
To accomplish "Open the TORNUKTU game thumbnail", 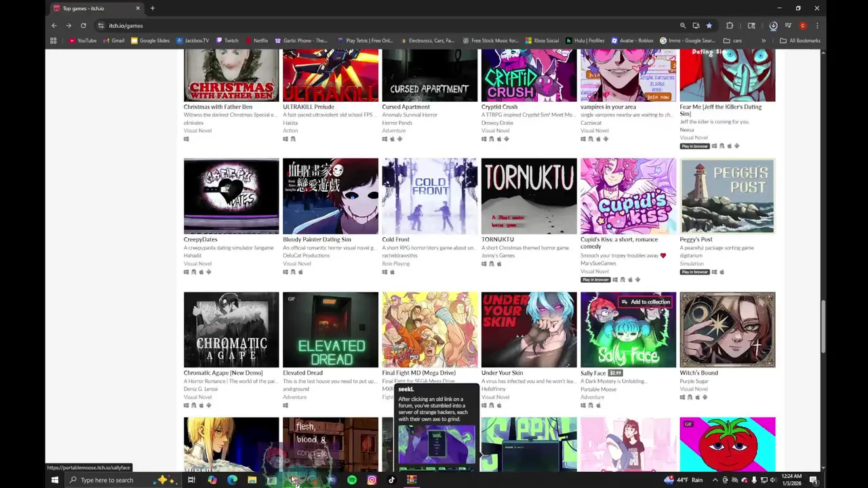I will click(x=529, y=196).
